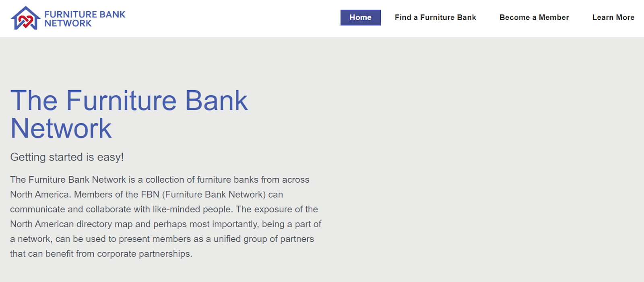The height and width of the screenshot is (282, 644).
Task: Click the FBN abbreviation in the paragraph
Action: pyautogui.click(x=150, y=194)
